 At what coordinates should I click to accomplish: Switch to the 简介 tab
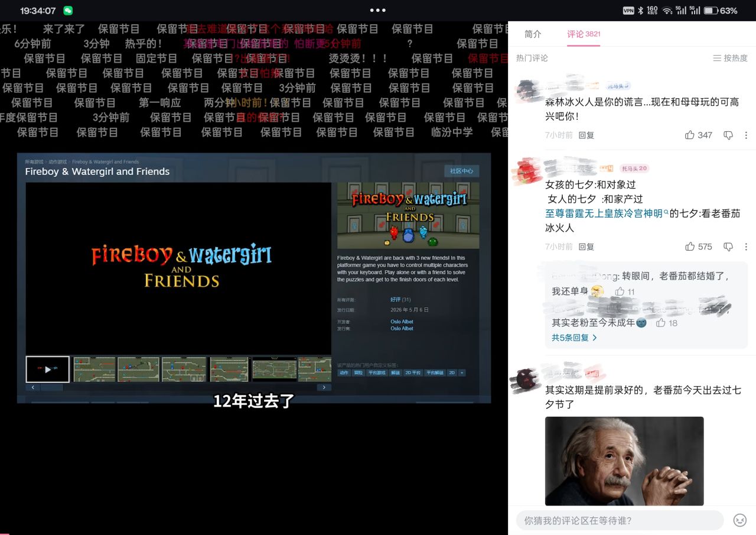click(x=533, y=34)
